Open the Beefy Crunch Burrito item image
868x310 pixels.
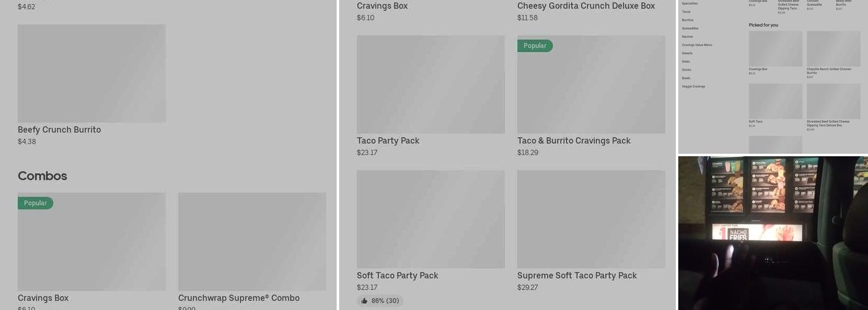point(92,73)
